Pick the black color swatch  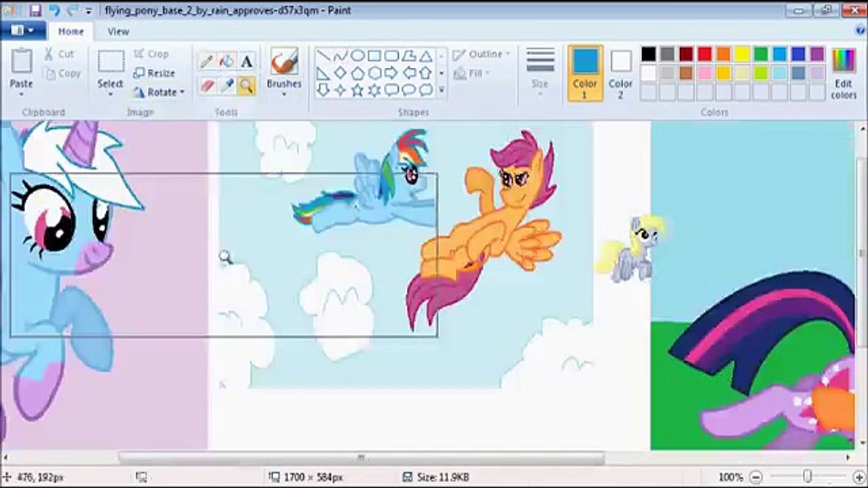(x=649, y=54)
